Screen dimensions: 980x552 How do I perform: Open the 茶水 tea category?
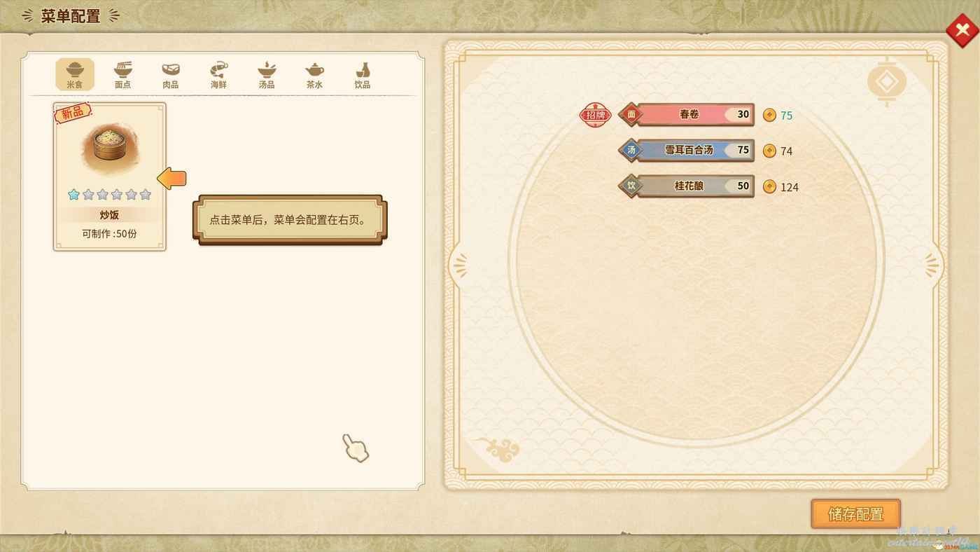pyautogui.click(x=314, y=74)
